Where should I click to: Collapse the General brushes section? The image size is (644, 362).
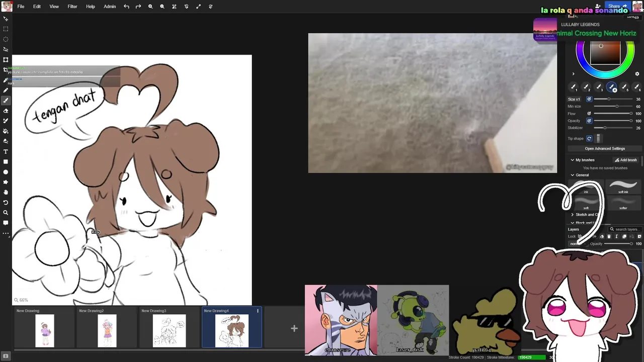tap(573, 175)
